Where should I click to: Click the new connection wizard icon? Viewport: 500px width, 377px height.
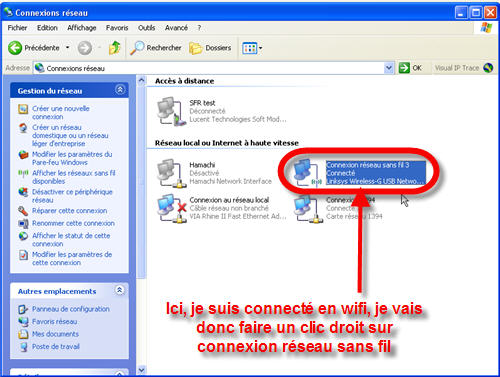pos(23,109)
